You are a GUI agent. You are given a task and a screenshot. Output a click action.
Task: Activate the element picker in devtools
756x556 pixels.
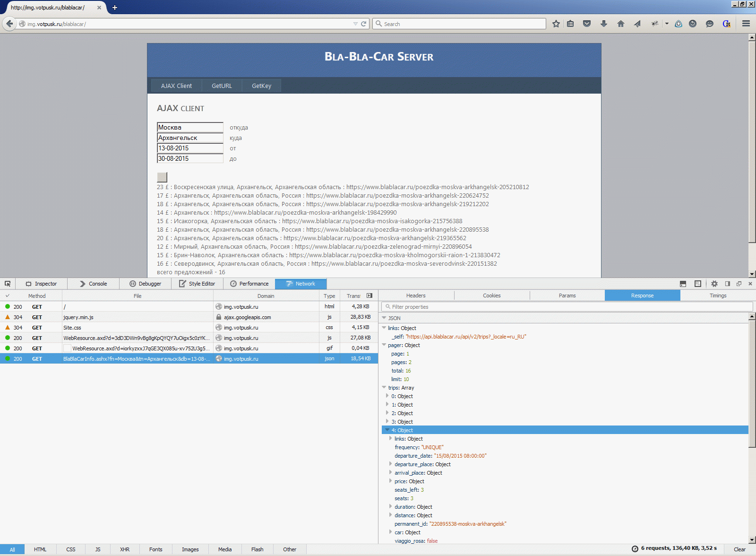tap(8, 284)
